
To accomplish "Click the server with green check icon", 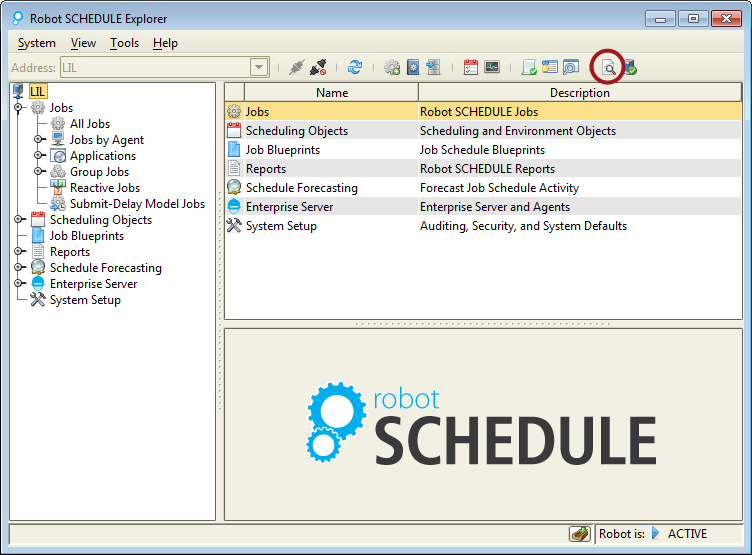I will tap(630, 68).
